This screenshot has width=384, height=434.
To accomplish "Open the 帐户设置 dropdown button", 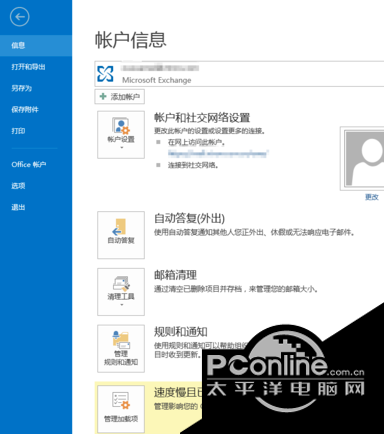I will pos(121,135).
